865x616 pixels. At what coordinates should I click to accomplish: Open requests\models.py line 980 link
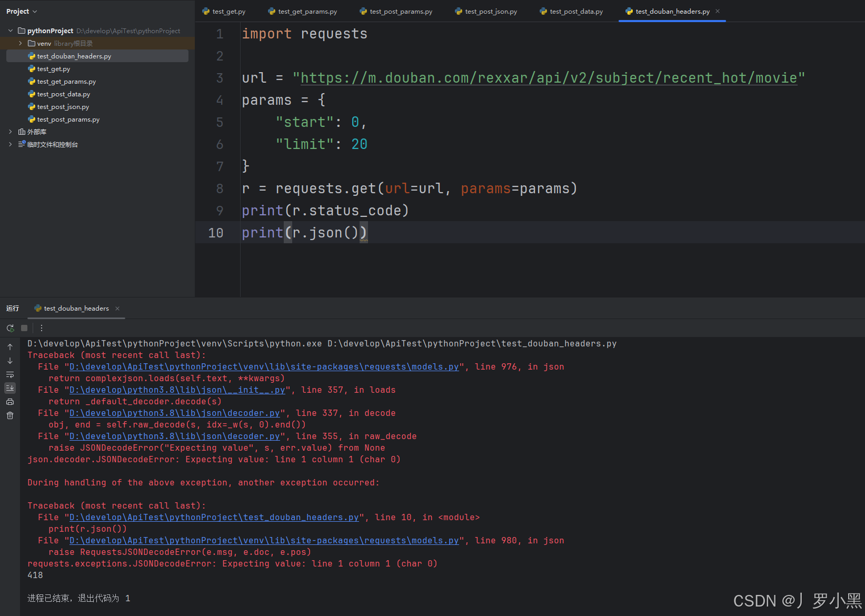(x=264, y=541)
